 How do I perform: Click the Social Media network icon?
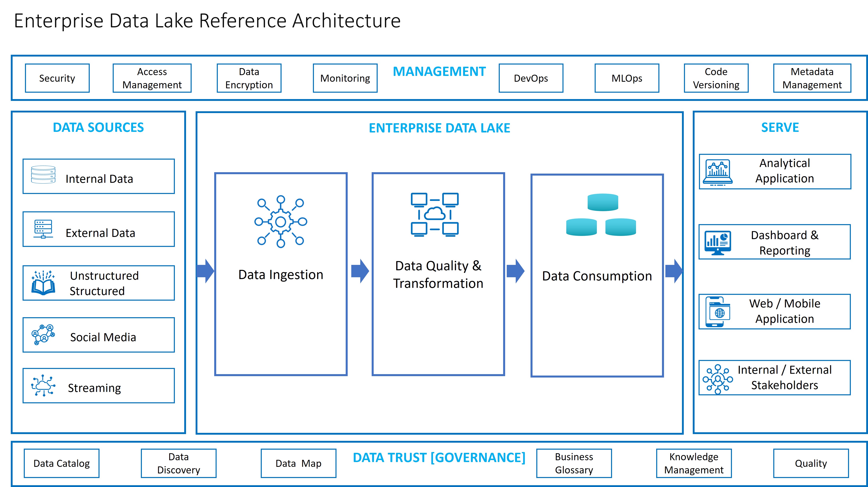pyautogui.click(x=43, y=334)
